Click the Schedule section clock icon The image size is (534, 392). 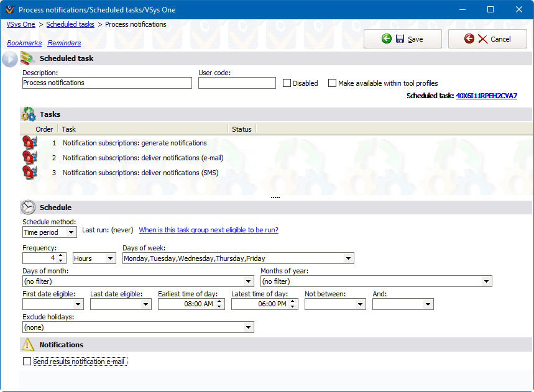(28, 207)
